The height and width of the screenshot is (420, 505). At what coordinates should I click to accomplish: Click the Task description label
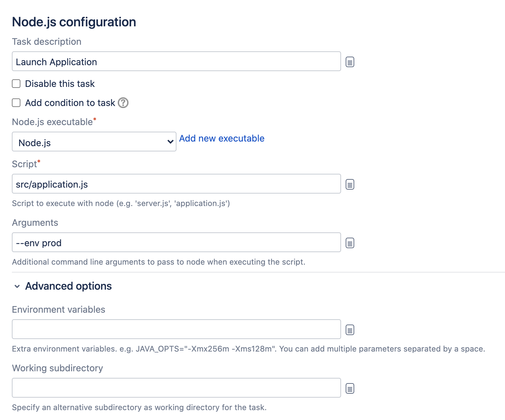coord(47,42)
